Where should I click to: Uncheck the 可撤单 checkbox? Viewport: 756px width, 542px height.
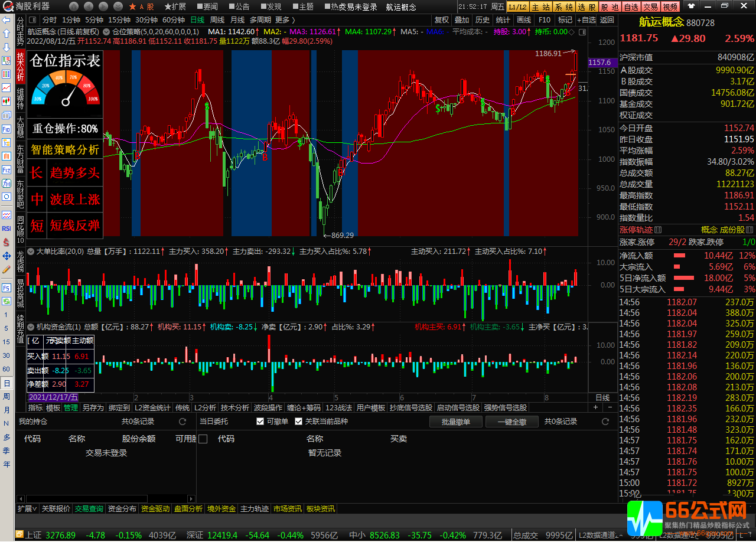coord(260,422)
